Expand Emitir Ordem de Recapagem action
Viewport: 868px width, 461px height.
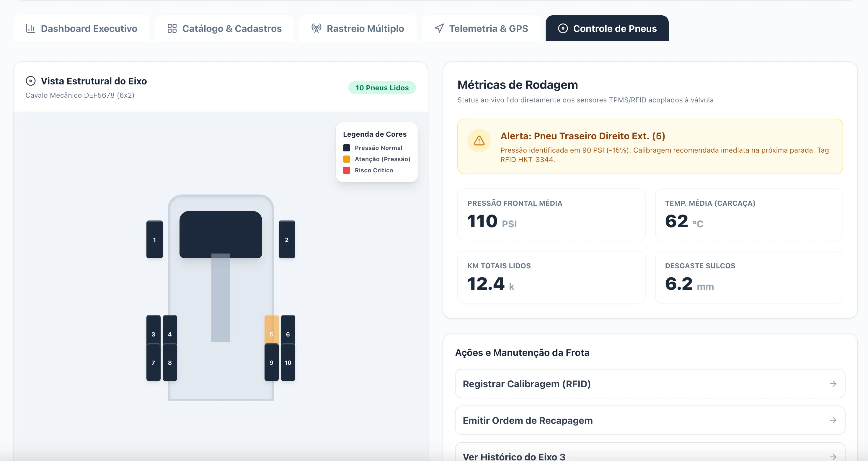tap(650, 420)
